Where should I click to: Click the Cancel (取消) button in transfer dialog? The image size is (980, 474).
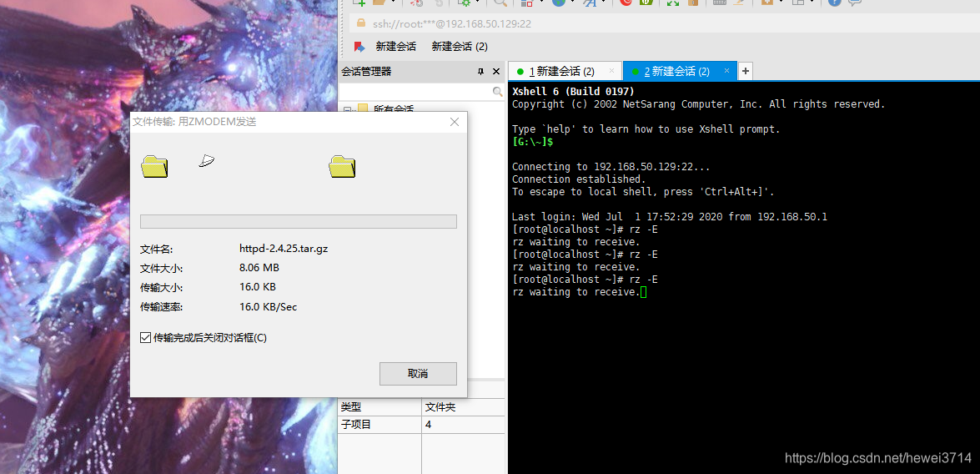tap(418, 373)
